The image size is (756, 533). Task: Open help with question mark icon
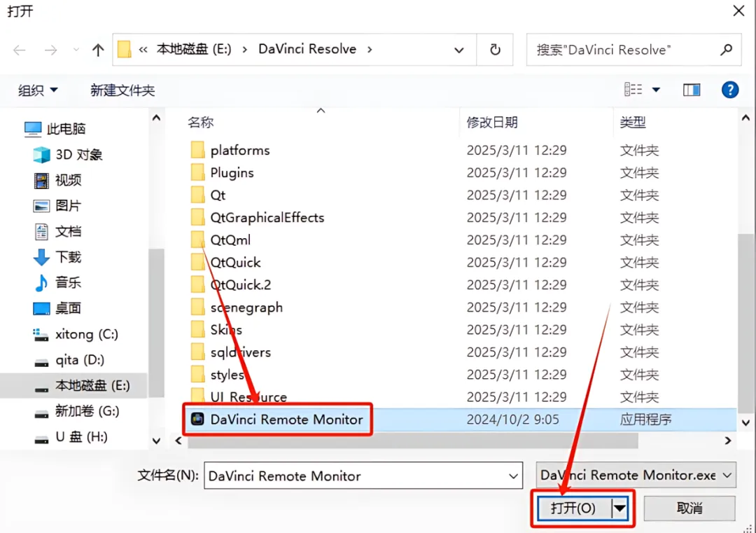tap(730, 90)
